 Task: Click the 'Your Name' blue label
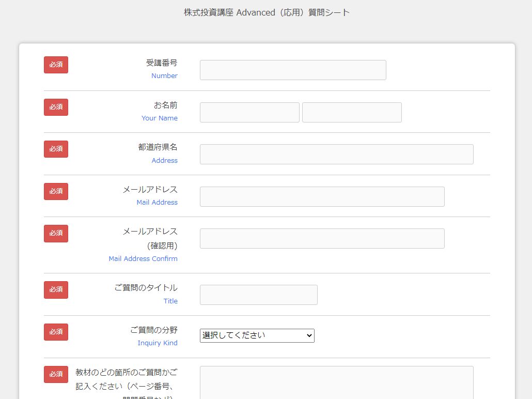[x=160, y=118]
